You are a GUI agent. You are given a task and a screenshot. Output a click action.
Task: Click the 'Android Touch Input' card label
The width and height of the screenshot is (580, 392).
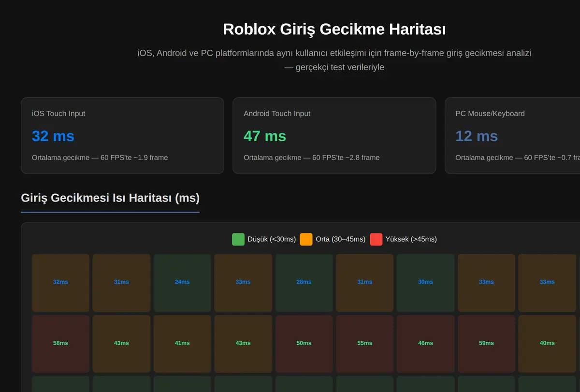pyautogui.click(x=277, y=114)
